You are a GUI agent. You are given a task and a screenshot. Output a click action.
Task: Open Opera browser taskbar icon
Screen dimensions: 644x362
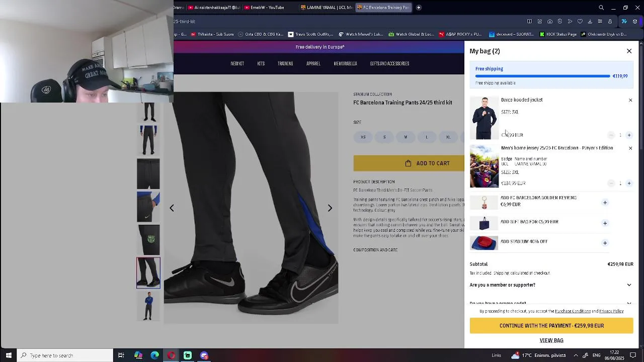pyautogui.click(x=172, y=355)
